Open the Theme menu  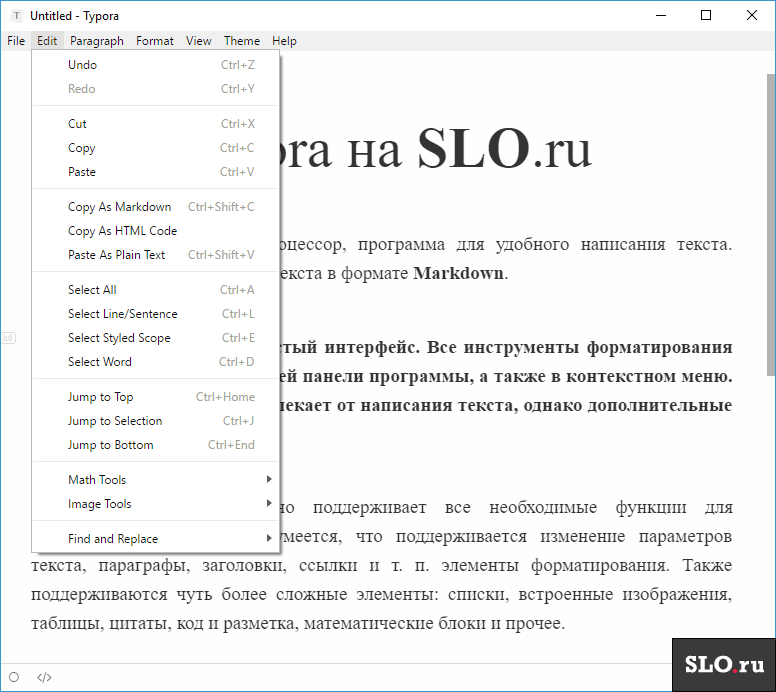242,41
